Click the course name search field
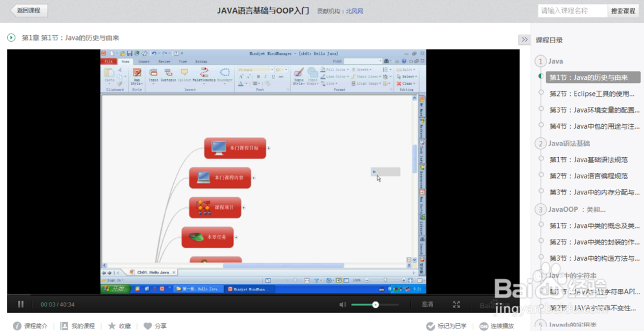Viewport: 644px width, 331px height. click(573, 11)
